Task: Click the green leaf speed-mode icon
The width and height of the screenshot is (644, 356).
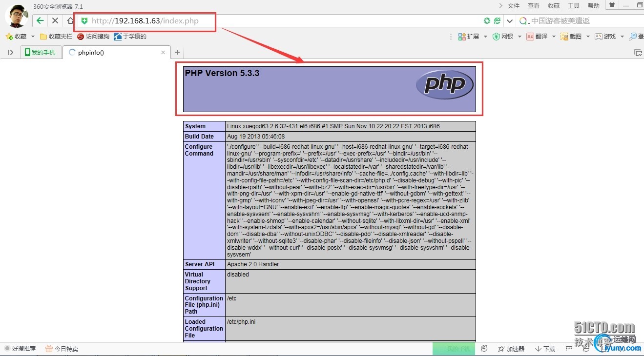Action: tap(497, 21)
